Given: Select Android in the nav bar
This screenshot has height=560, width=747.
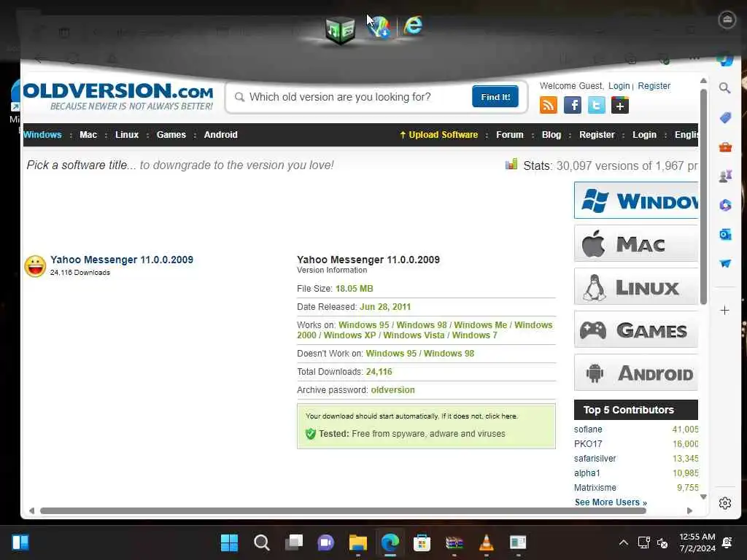Looking at the screenshot, I should tap(220, 135).
